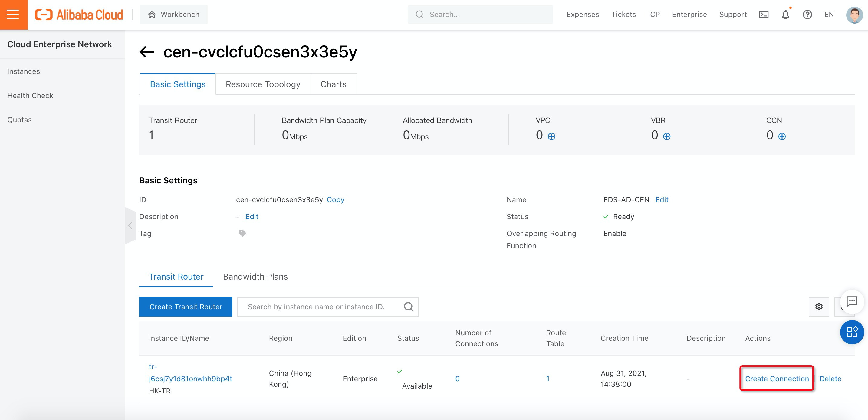Click the tag icon in Basic Settings
The height and width of the screenshot is (420, 868).
click(242, 233)
